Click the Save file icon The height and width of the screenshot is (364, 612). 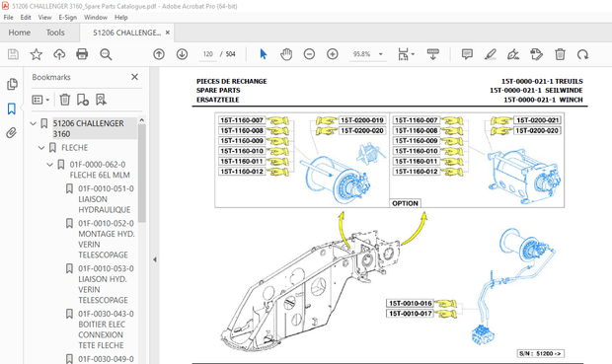13,54
